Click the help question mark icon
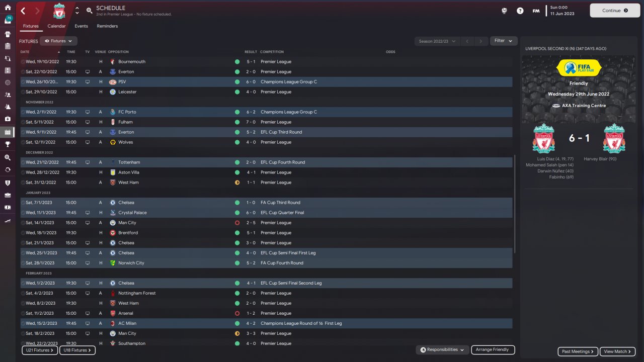The image size is (644, 362). click(520, 11)
